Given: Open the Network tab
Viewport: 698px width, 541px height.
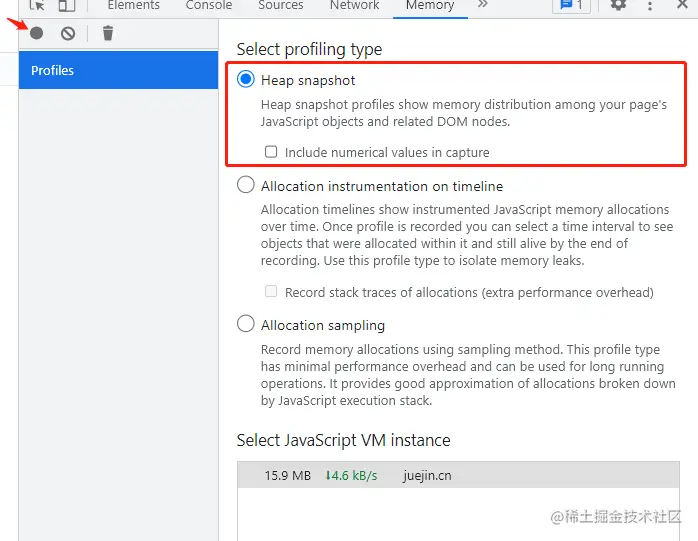Looking at the screenshot, I should (x=354, y=5).
